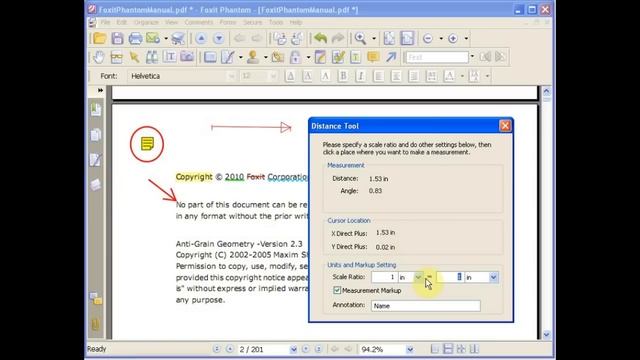Click the green Undo arrow icon
Image resolution: width=640 pixels, height=360 pixels.
320,38
